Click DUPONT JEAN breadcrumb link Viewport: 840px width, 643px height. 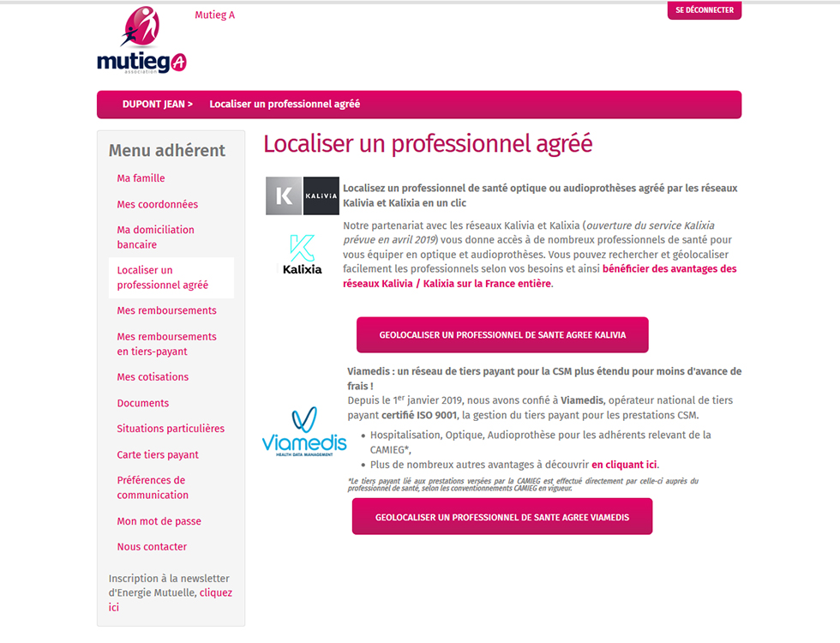click(x=158, y=104)
